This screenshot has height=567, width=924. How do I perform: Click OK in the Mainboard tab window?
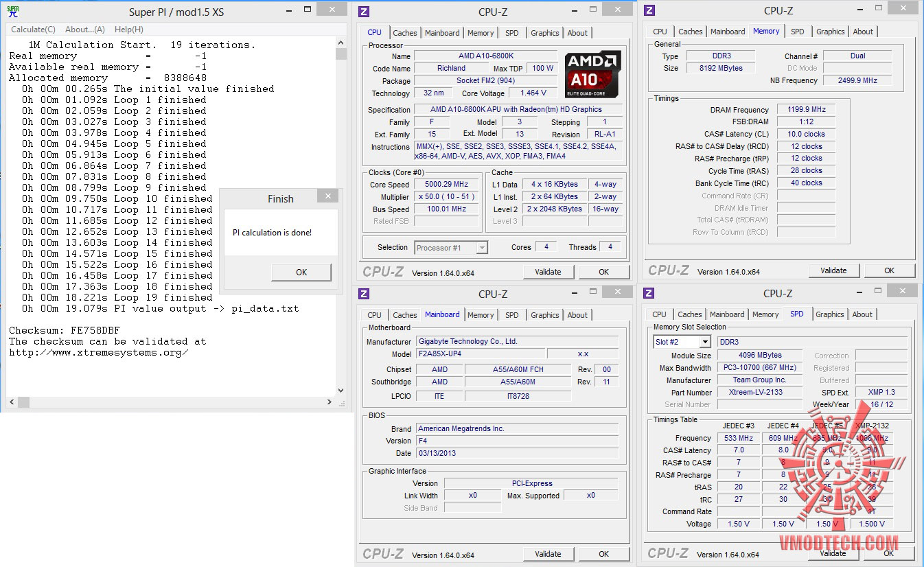[603, 554]
